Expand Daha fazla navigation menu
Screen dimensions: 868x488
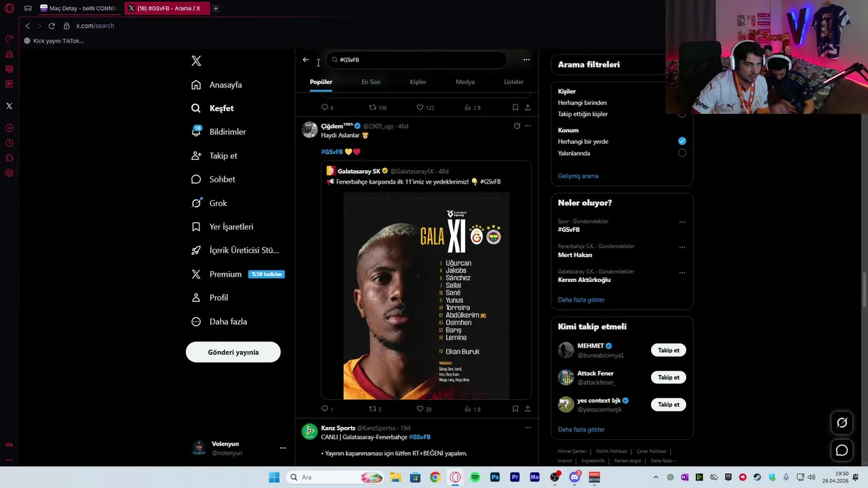(220, 321)
